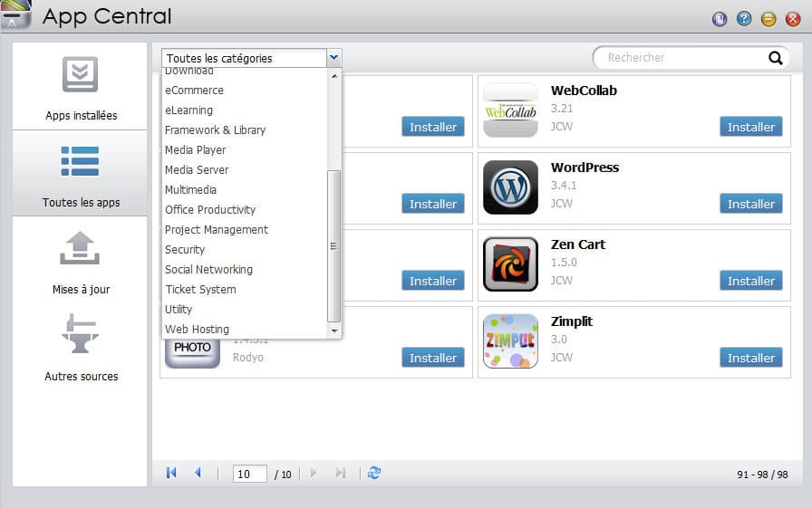Click the category list scrollbar thumb
Screen dimensions: 812x508
click(334, 246)
